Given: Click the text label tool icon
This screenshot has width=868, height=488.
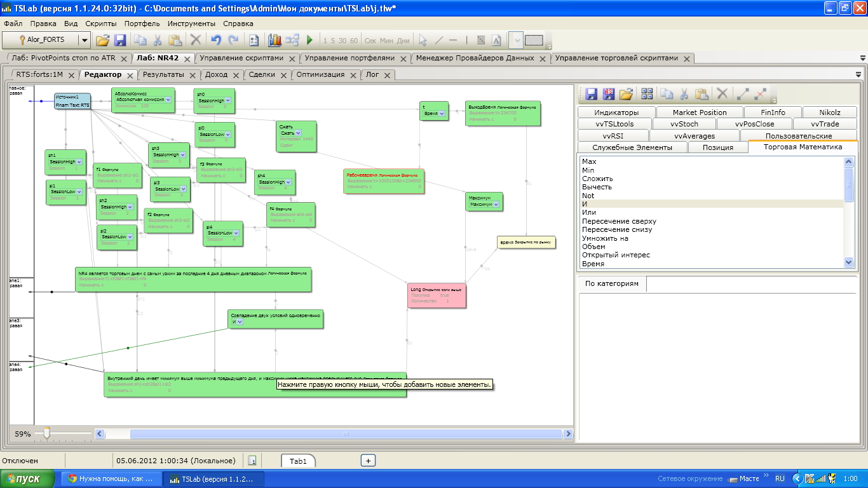Looking at the screenshot, I should (x=497, y=40).
